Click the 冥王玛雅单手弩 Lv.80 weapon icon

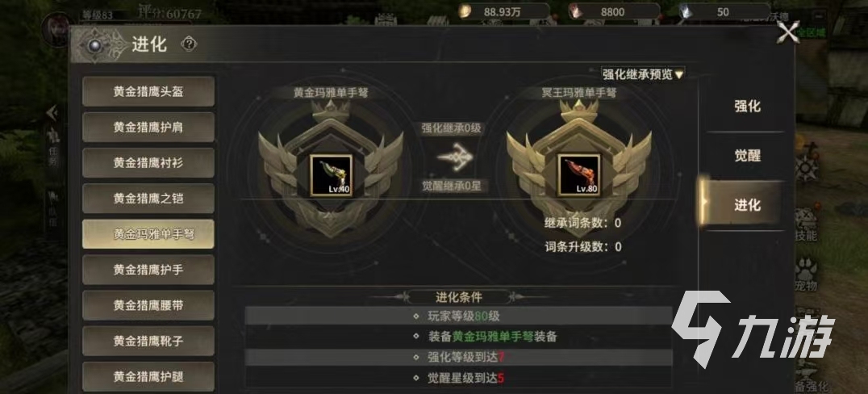point(579,175)
